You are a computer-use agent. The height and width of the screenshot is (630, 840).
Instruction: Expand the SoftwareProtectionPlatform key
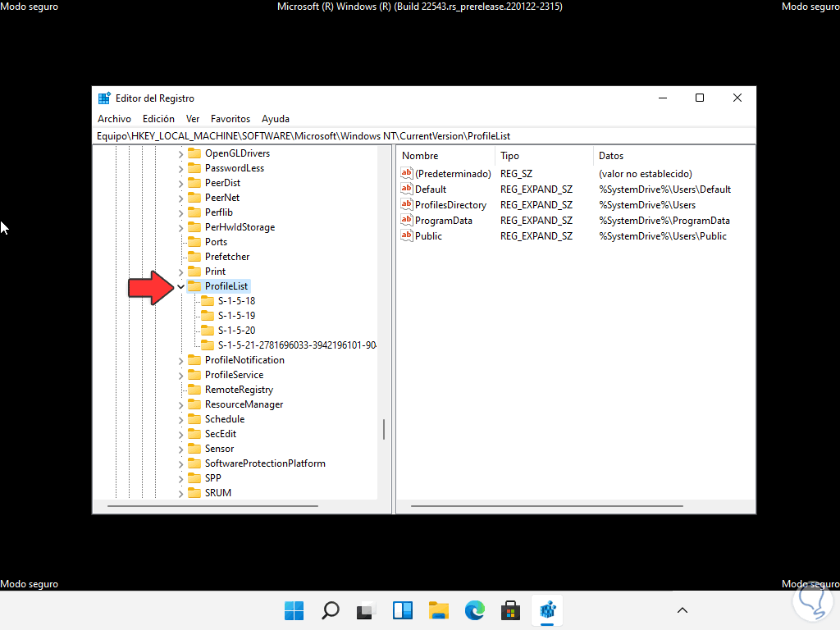[x=181, y=464]
